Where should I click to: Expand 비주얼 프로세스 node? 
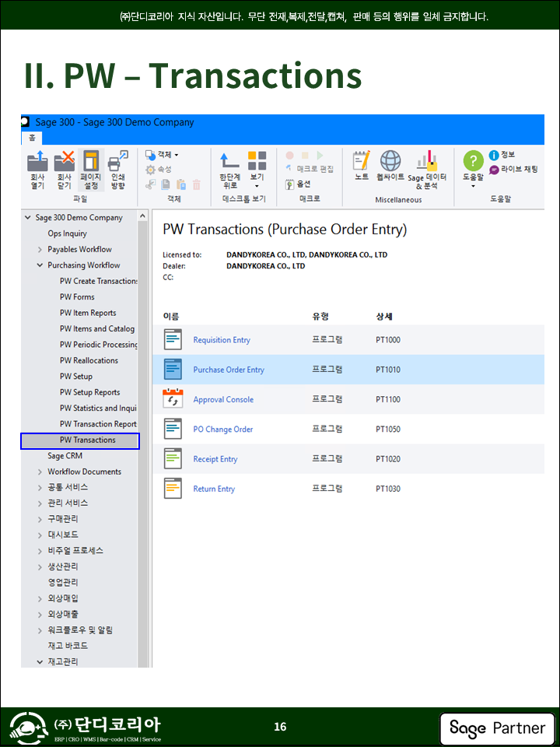click(40, 551)
